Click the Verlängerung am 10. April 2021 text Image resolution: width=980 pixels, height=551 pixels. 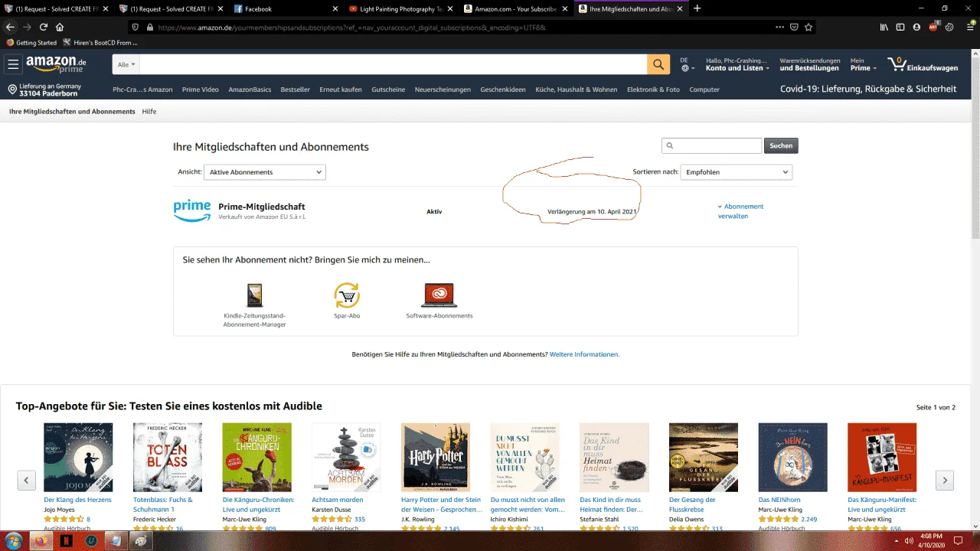pyautogui.click(x=593, y=211)
